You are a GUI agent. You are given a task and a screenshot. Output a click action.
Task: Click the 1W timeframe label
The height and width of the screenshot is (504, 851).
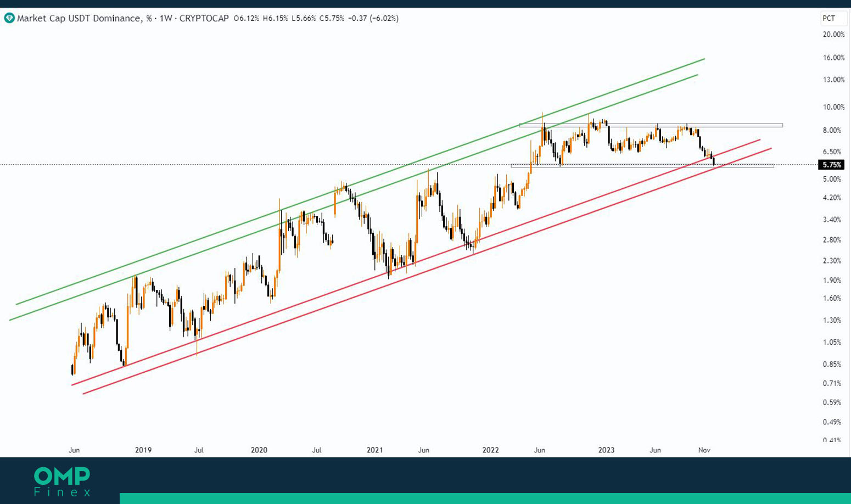[166, 18]
